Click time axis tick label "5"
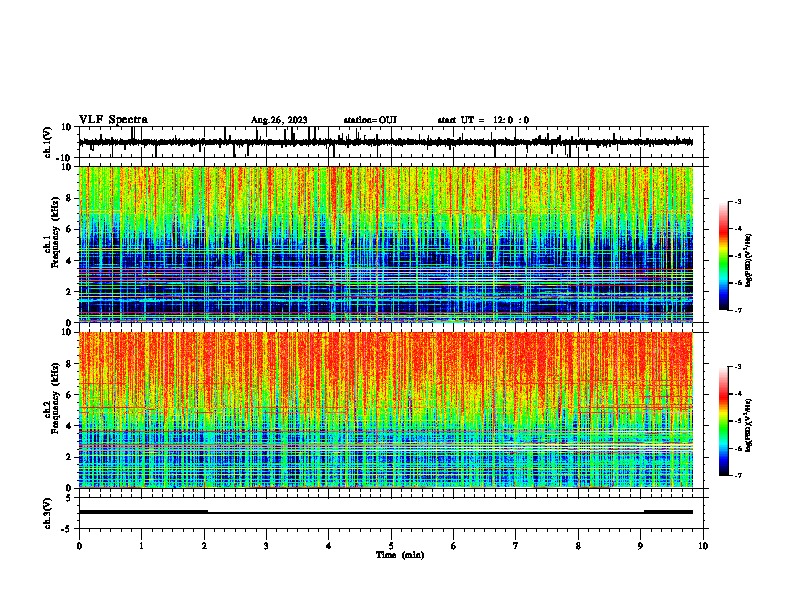 pyautogui.click(x=391, y=546)
